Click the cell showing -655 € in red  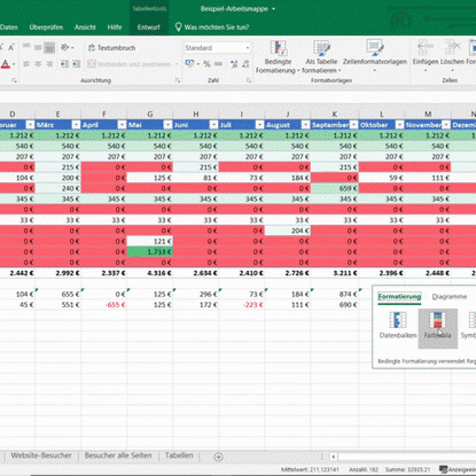[104, 305]
